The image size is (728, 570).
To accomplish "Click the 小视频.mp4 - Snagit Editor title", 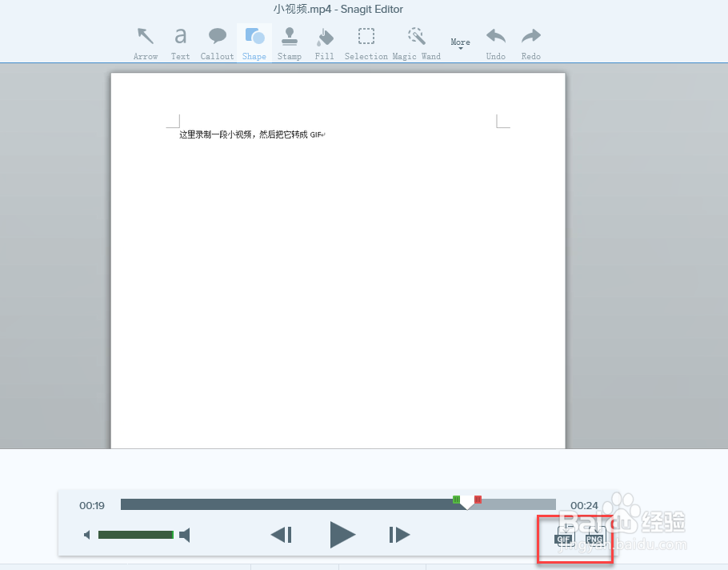I will click(x=338, y=9).
